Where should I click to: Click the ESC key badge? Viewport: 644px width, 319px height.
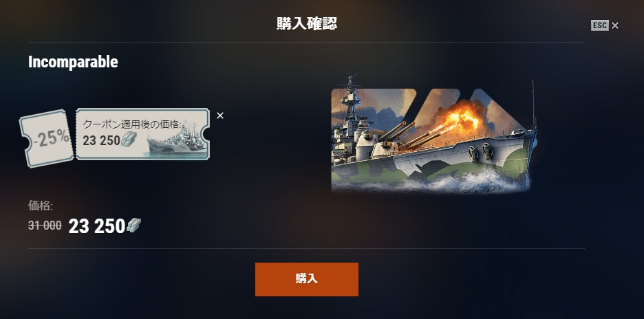pyautogui.click(x=600, y=25)
